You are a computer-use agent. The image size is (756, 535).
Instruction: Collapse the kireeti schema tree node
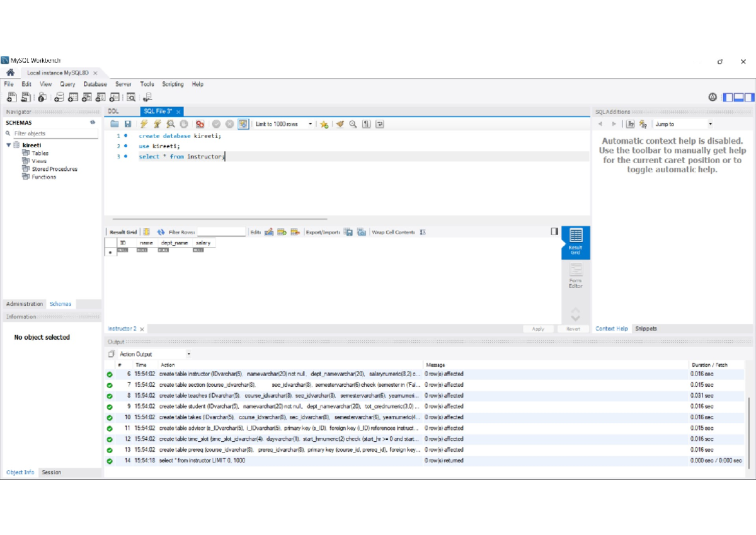[9, 145]
